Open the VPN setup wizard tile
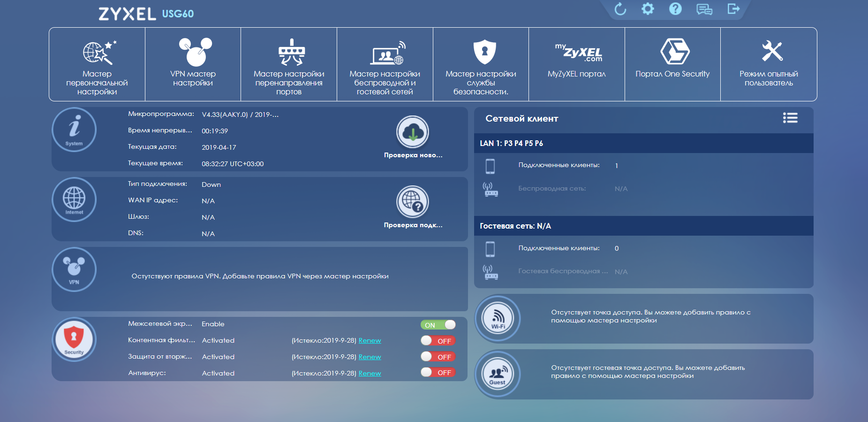868x422 pixels. click(193, 64)
